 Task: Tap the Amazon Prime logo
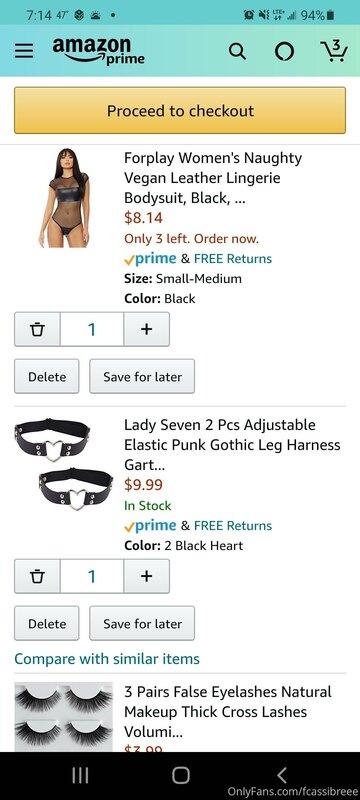tap(98, 52)
